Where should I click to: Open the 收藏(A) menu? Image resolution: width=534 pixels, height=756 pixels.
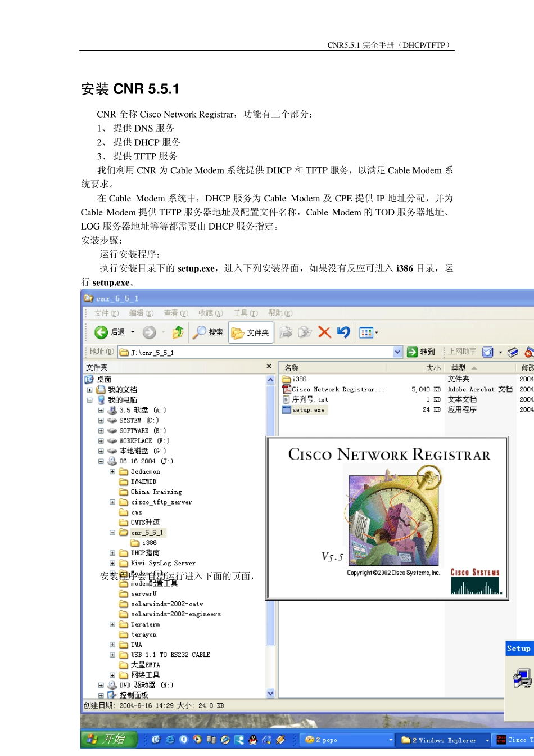coord(211,313)
